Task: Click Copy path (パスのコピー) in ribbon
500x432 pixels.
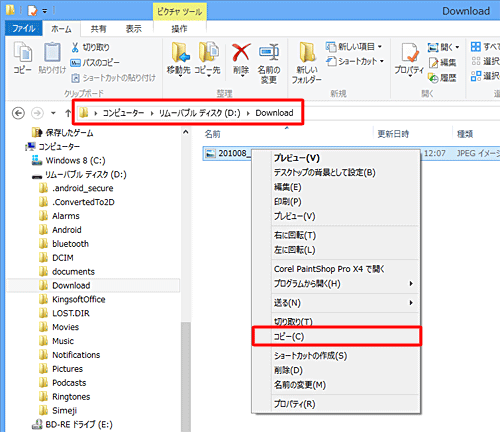Action: click(x=95, y=63)
